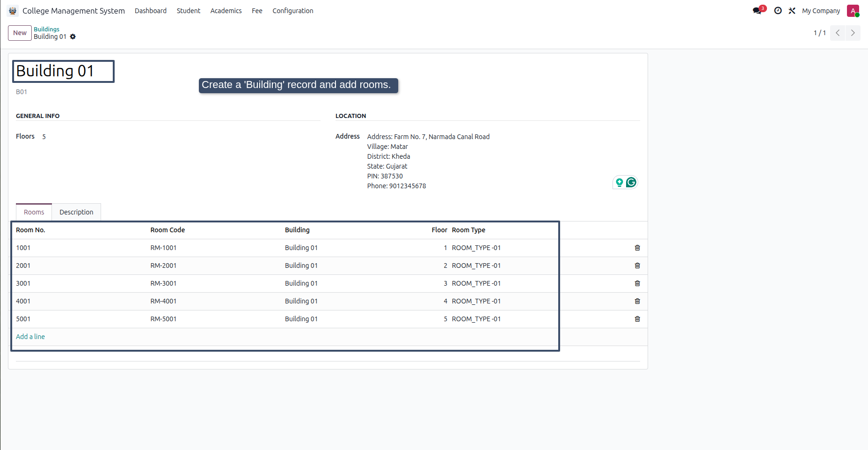
Task: Open the My Company switcher
Action: pos(821,11)
